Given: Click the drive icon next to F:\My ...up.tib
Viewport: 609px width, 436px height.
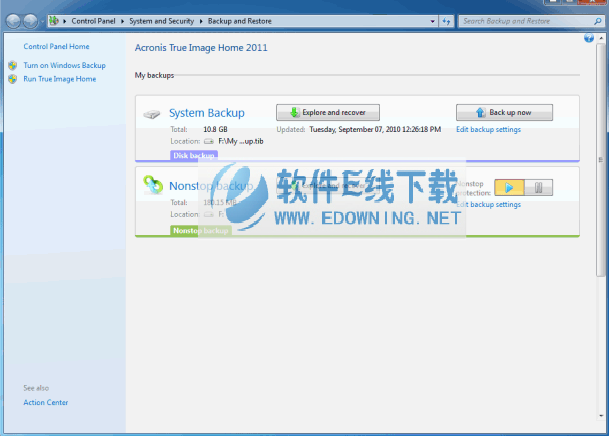Looking at the screenshot, I should [x=209, y=141].
